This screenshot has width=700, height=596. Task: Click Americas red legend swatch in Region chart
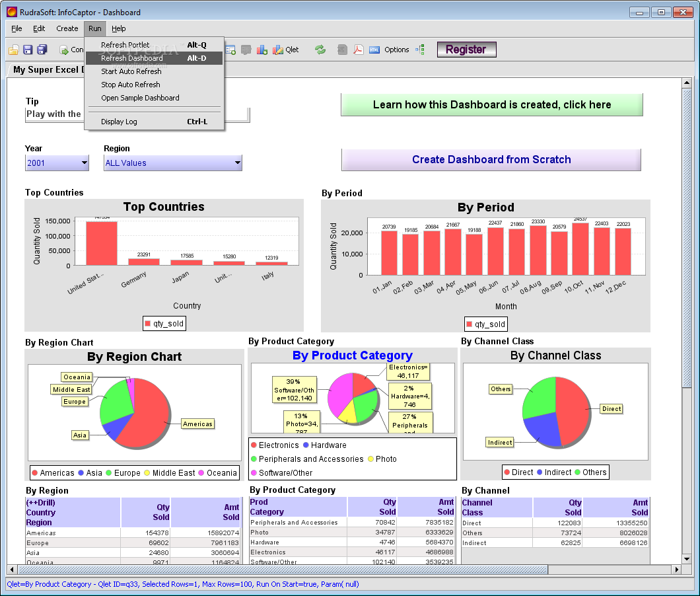pos(35,472)
